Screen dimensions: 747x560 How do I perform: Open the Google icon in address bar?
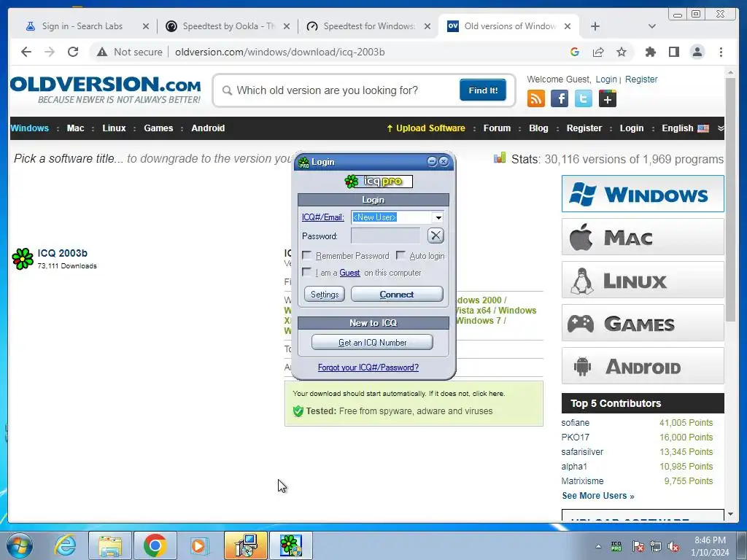[x=575, y=52]
